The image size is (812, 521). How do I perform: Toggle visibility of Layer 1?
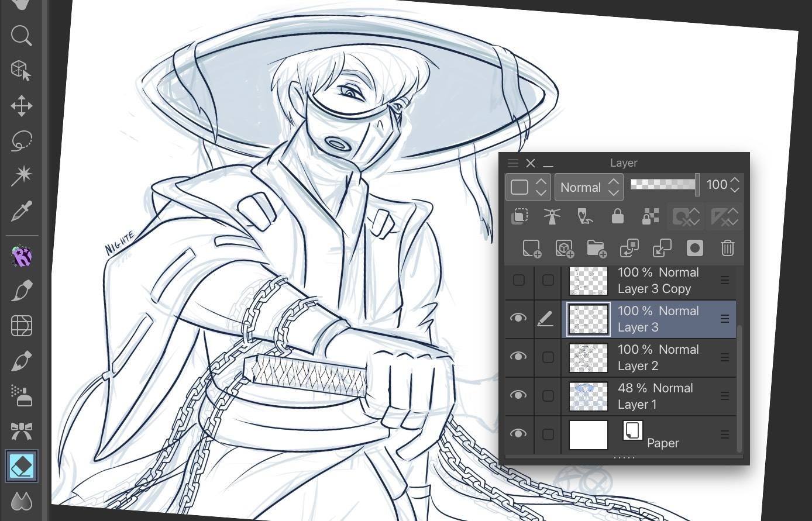tap(518, 395)
